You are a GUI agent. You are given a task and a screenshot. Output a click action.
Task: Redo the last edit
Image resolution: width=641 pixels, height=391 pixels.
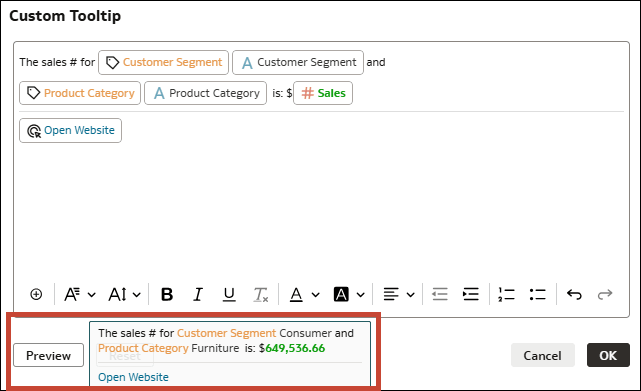coord(605,294)
